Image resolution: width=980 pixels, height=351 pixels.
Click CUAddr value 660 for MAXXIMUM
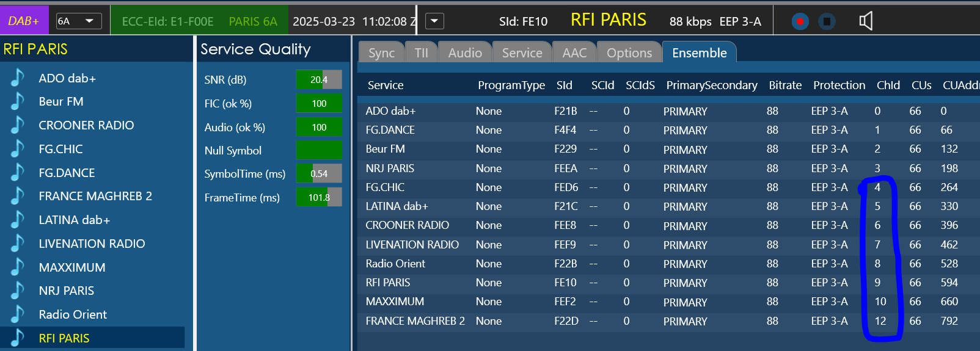click(x=949, y=302)
